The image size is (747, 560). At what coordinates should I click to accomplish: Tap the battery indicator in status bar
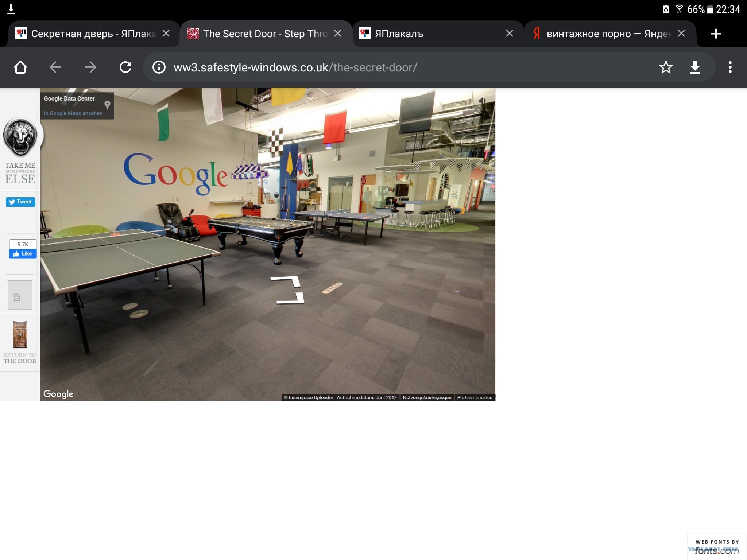[710, 9]
